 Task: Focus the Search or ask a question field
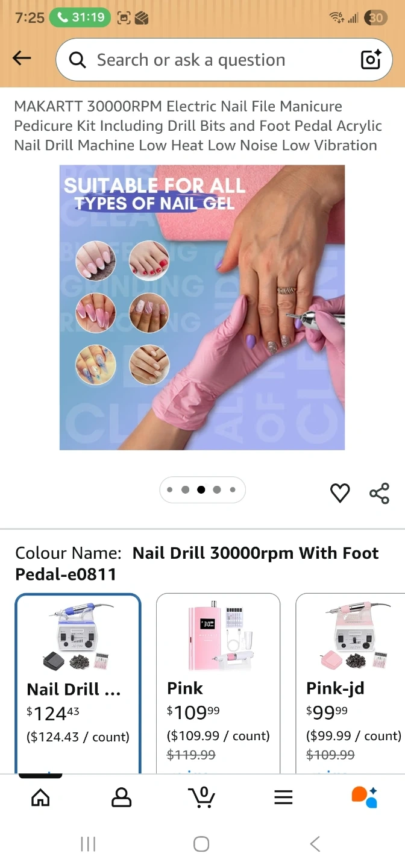click(224, 60)
